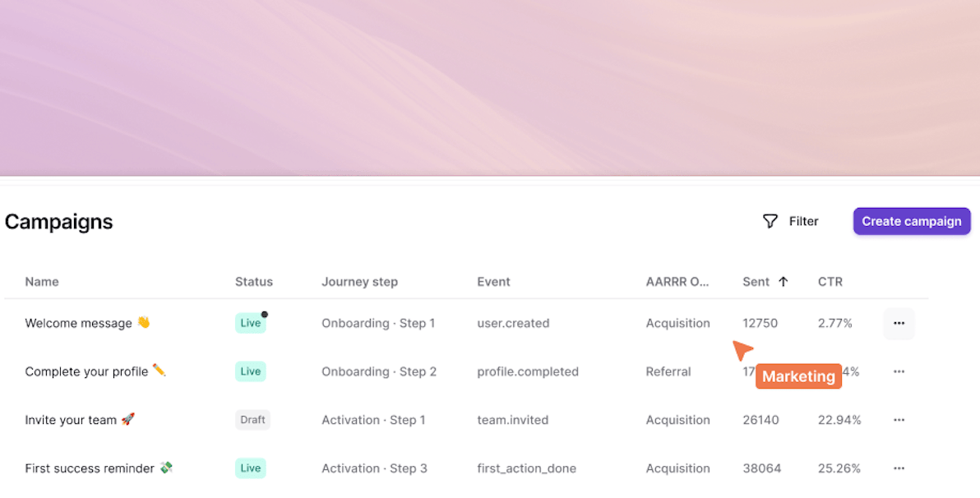Viewport: 980px width, 498px height.
Task: Click the Live badge on Welcome message
Action: [250, 323]
